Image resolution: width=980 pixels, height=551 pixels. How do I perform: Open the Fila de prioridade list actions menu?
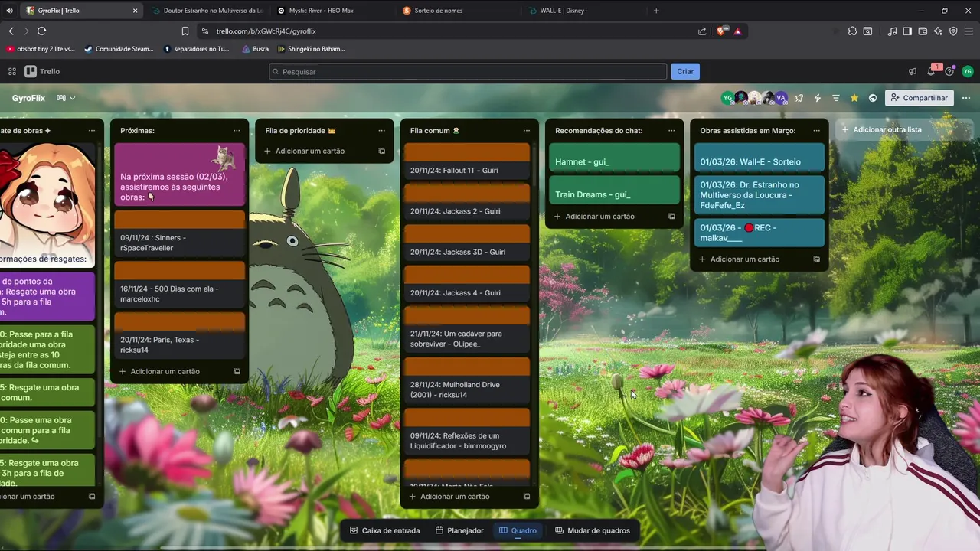(x=381, y=131)
